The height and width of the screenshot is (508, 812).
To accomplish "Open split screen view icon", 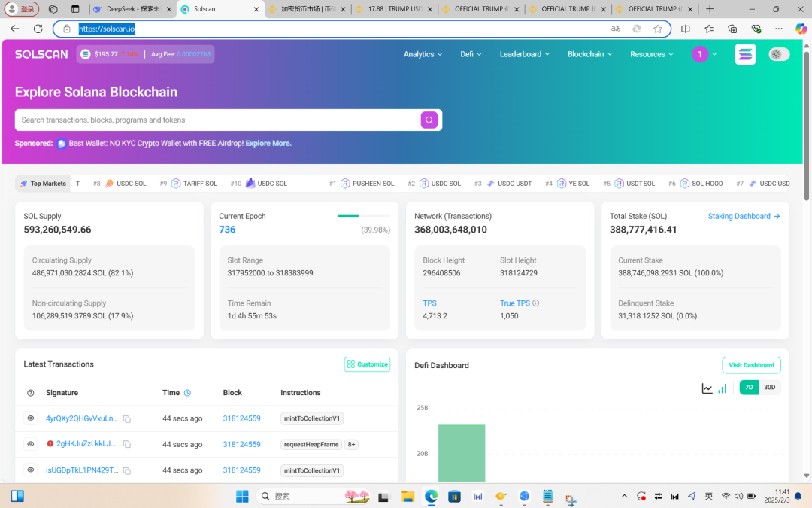I will click(x=685, y=29).
